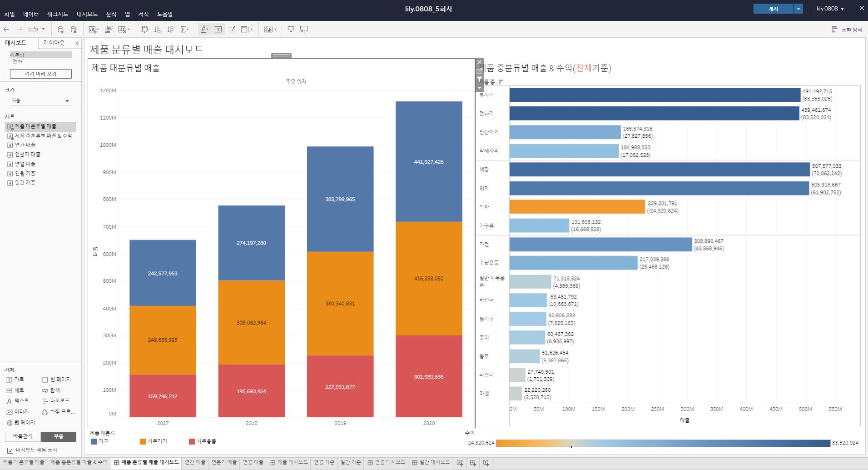Image resolution: width=868 pixels, height=470 pixels.
Task: Select the 일간 기준 sheet in list
Action: [x=25, y=183]
